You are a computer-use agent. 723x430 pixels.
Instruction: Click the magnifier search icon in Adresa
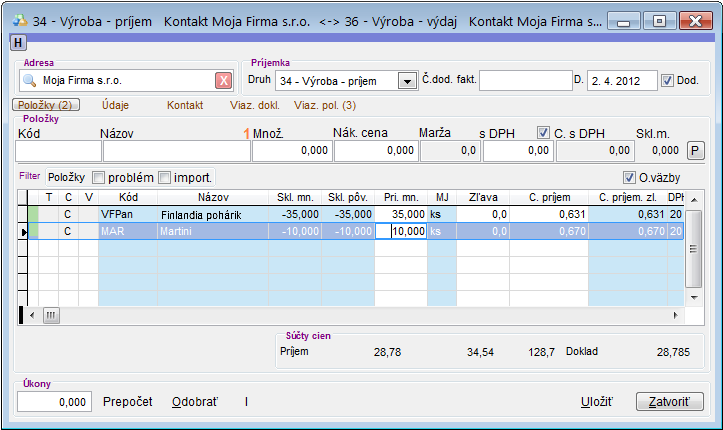coord(29,81)
